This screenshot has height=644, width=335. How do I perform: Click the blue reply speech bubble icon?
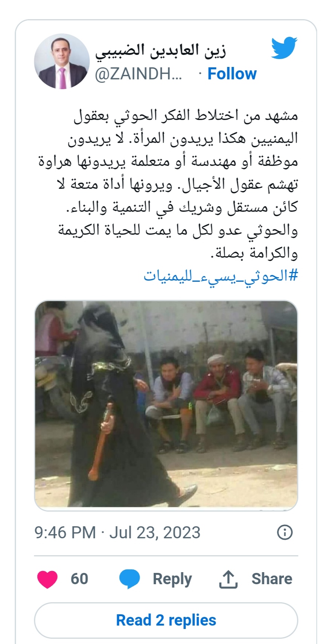click(x=129, y=579)
